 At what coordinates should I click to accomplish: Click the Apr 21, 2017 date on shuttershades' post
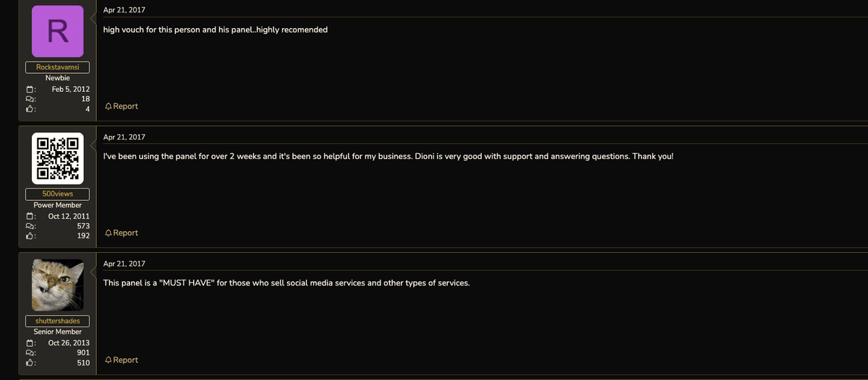pyautogui.click(x=124, y=264)
